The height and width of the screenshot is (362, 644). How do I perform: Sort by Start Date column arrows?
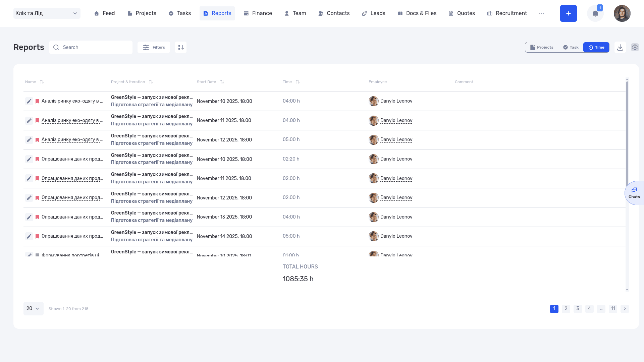222,82
